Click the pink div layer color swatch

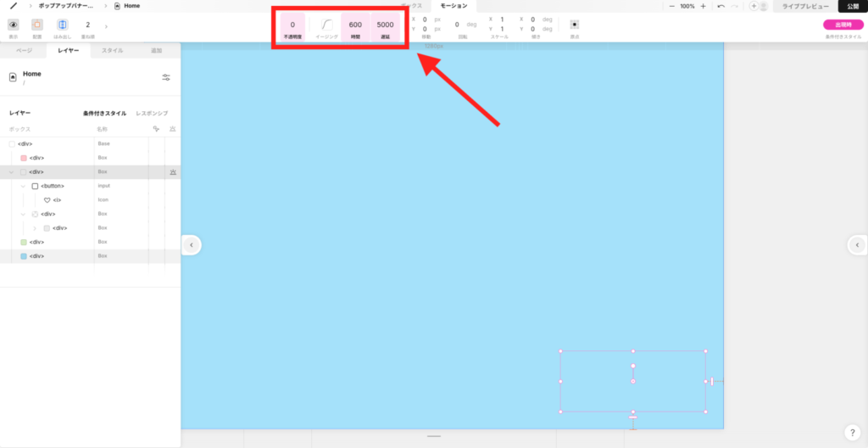[23, 158]
